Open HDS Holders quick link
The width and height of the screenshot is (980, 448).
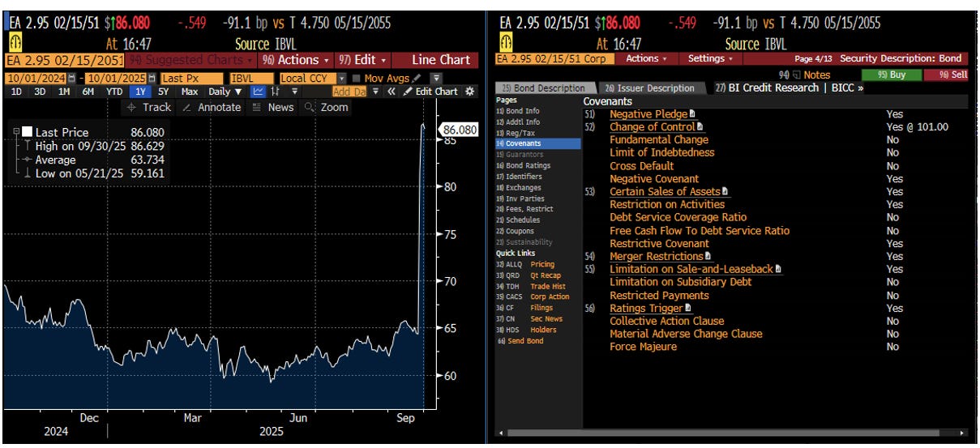[526, 330]
